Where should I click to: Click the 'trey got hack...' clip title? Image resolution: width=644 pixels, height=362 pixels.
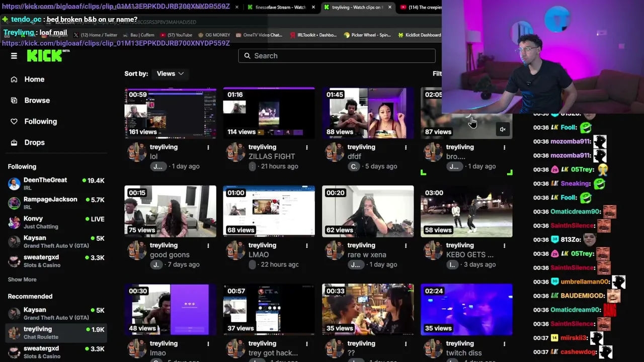[x=273, y=353]
